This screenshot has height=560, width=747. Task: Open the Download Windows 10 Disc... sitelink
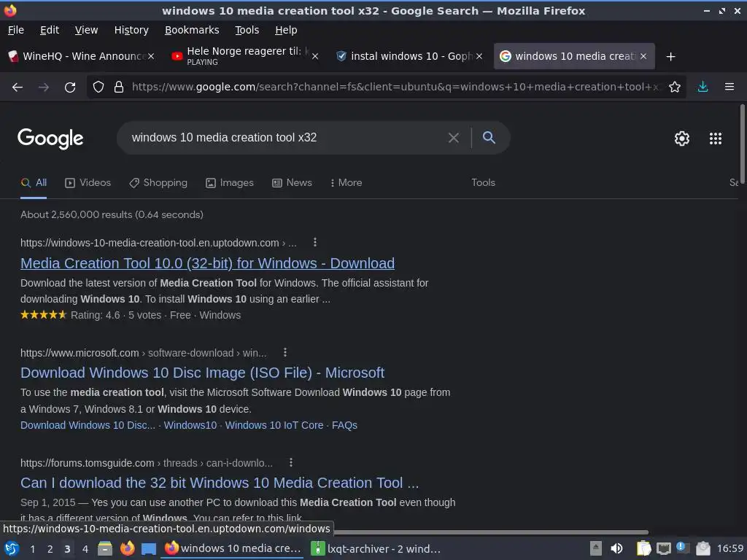click(88, 425)
